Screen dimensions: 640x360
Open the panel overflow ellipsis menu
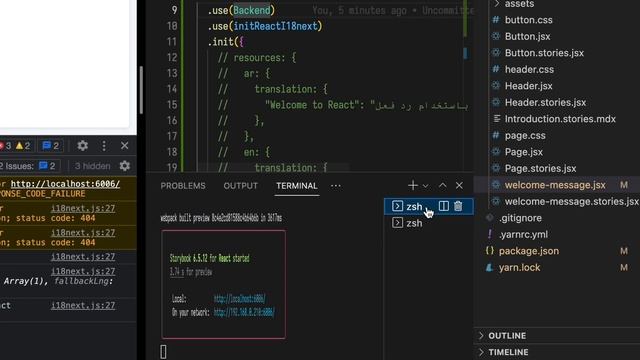[x=336, y=186]
